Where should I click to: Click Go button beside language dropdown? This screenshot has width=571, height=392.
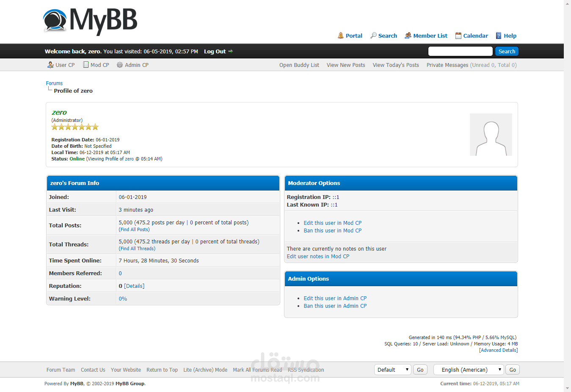(x=513, y=370)
